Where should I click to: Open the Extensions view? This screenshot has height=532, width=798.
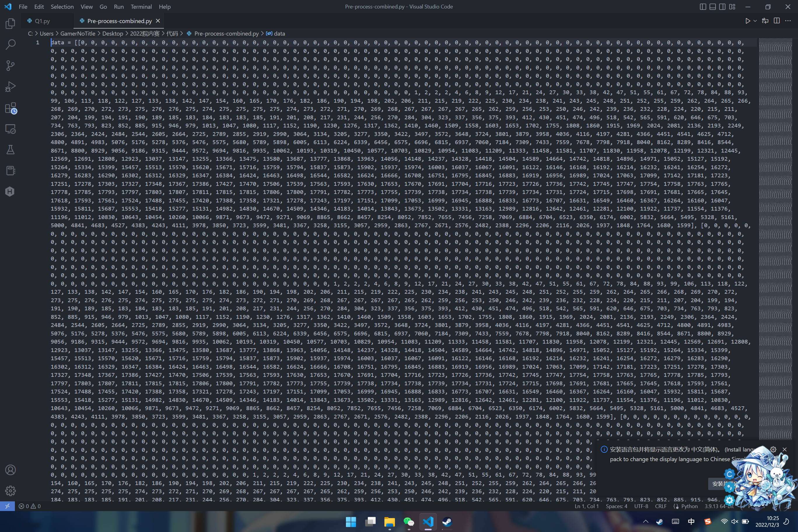tap(10, 108)
